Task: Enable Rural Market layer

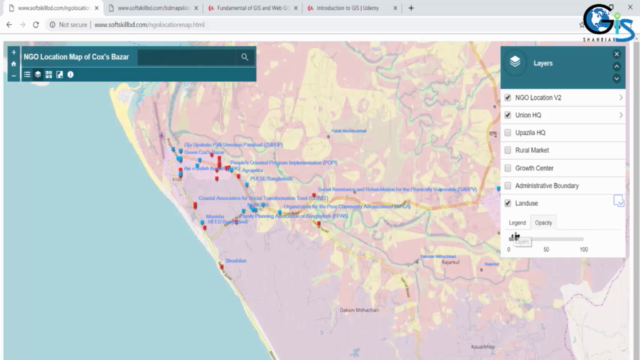Action: pyautogui.click(x=508, y=150)
